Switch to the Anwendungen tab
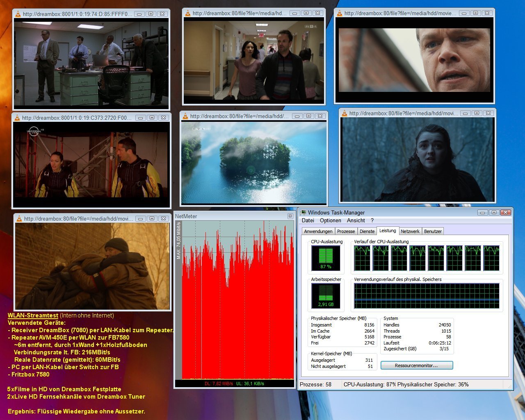Screen dimensions: 525x420 coord(318,231)
